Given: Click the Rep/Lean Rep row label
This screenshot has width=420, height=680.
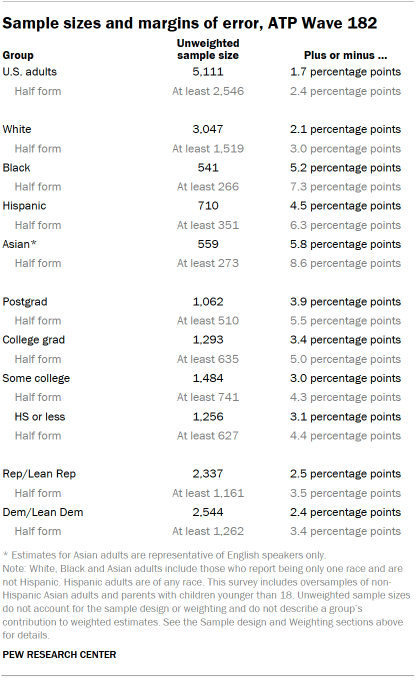Looking at the screenshot, I should (x=39, y=474).
